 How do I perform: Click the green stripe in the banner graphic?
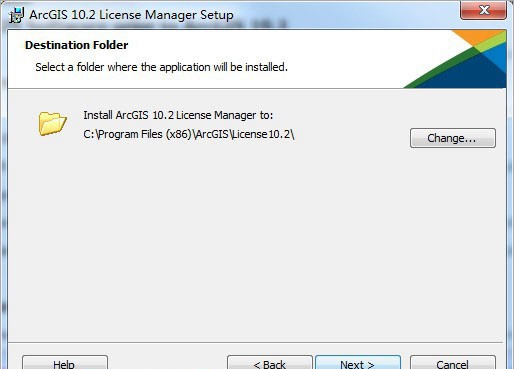click(442, 68)
